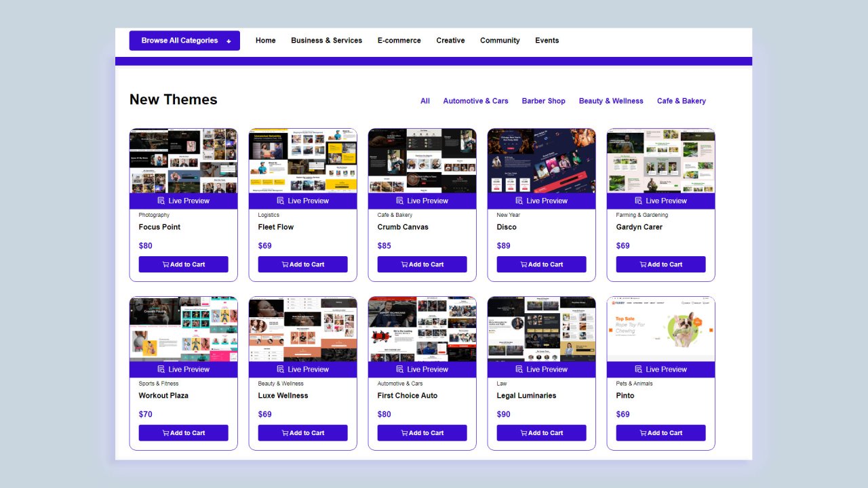868x488 pixels.
Task: Open the Crumb Canvas theme thumbnail
Action: [422, 161]
